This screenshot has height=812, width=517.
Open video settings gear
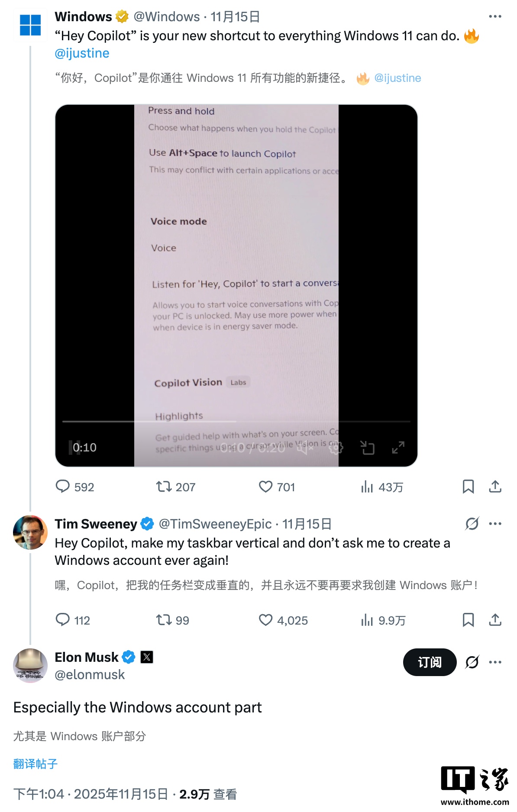[336, 448]
